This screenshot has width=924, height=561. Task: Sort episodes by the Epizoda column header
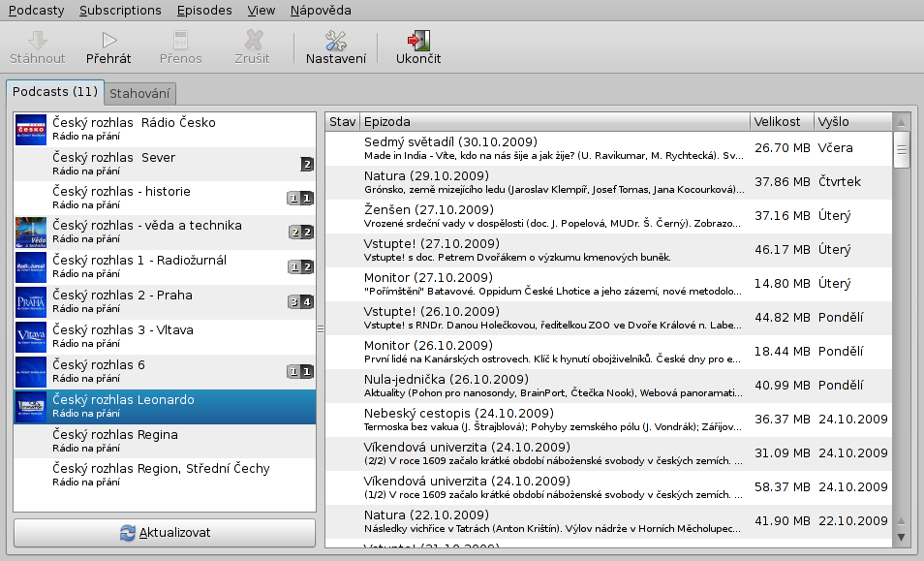point(555,122)
